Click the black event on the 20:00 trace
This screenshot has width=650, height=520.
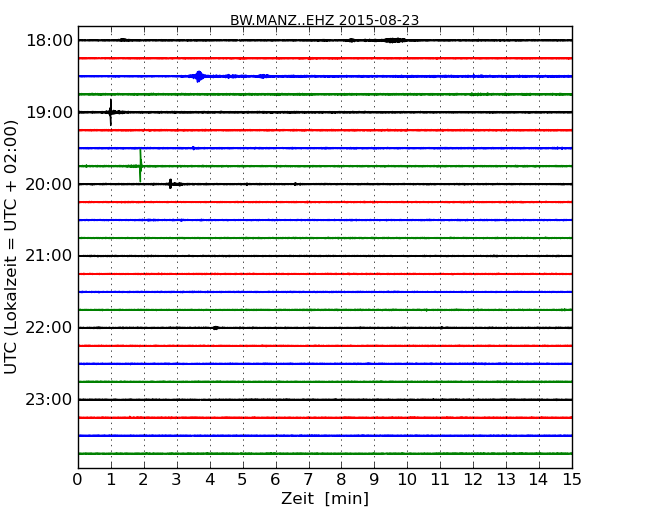pyautogui.click(x=171, y=184)
